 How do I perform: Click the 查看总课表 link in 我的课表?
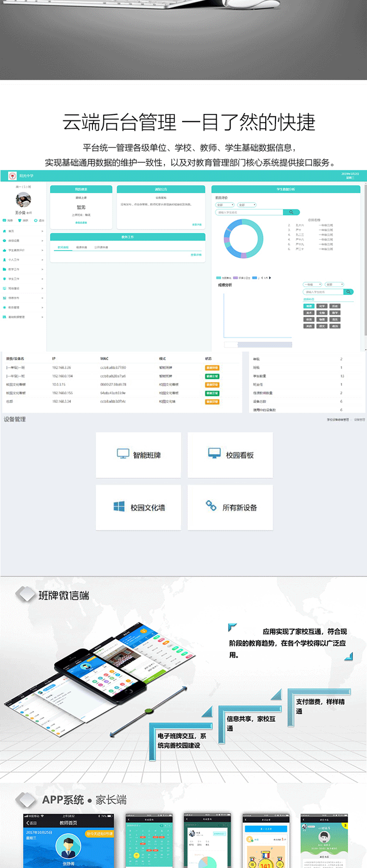click(x=81, y=223)
